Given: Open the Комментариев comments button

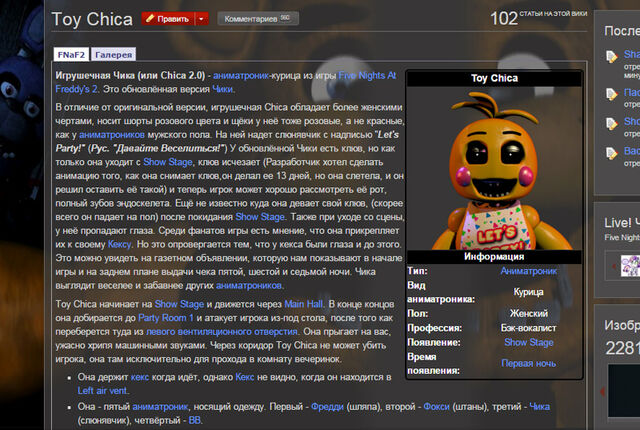Looking at the screenshot, I should (x=258, y=19).
